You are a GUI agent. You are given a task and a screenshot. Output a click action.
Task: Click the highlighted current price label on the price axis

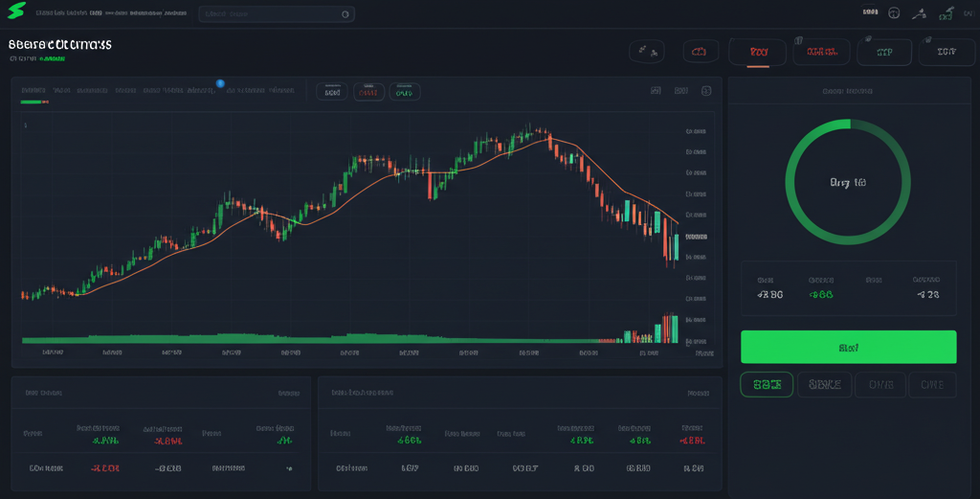(696, 237)
